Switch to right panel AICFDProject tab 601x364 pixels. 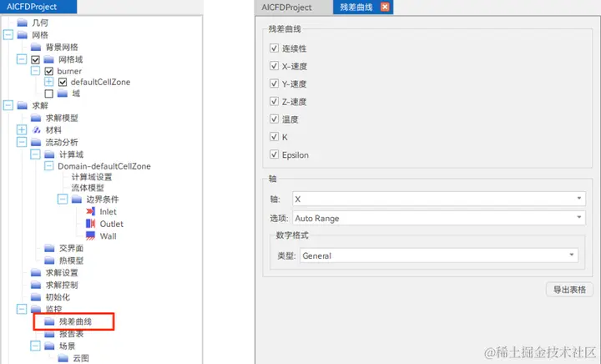(x=294, y=8)
